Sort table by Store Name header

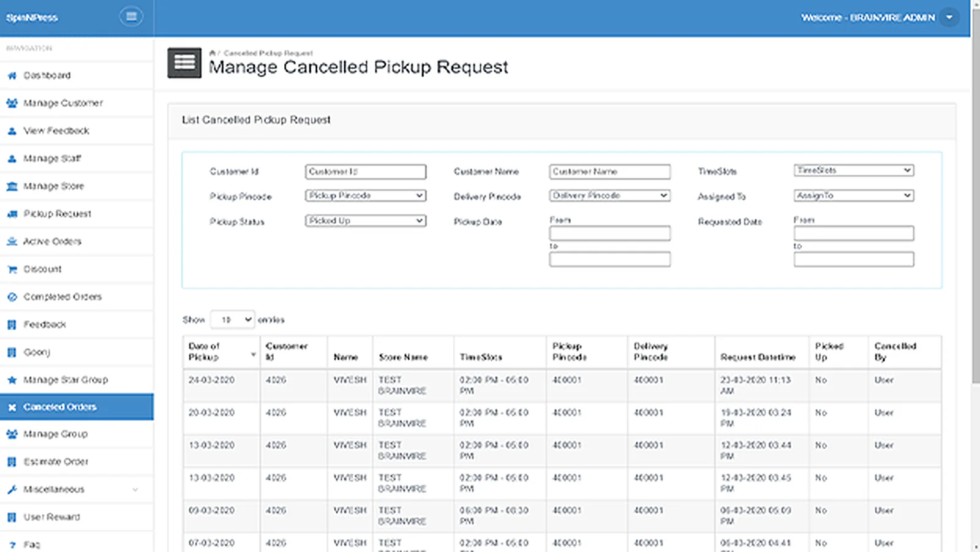click(x=413, y=352)
